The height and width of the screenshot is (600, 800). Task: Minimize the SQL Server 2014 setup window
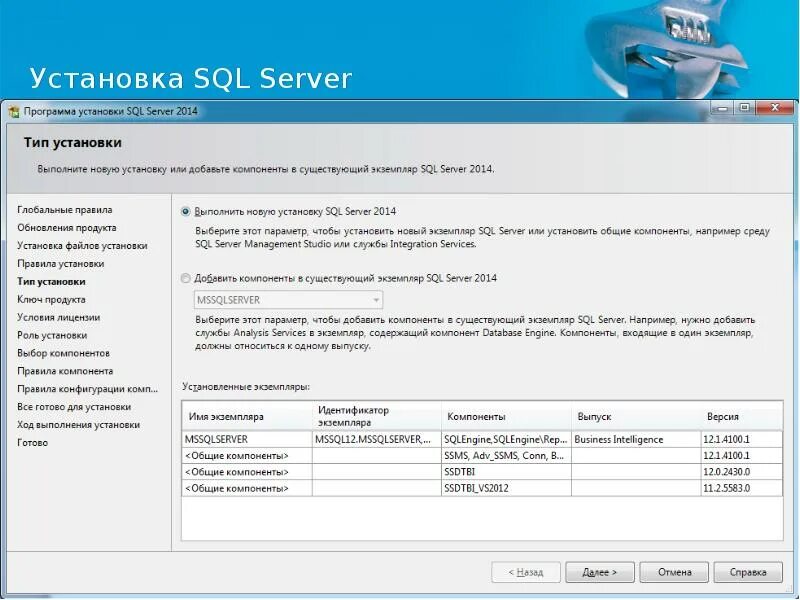pyautogui.click(x=722, y=108)
